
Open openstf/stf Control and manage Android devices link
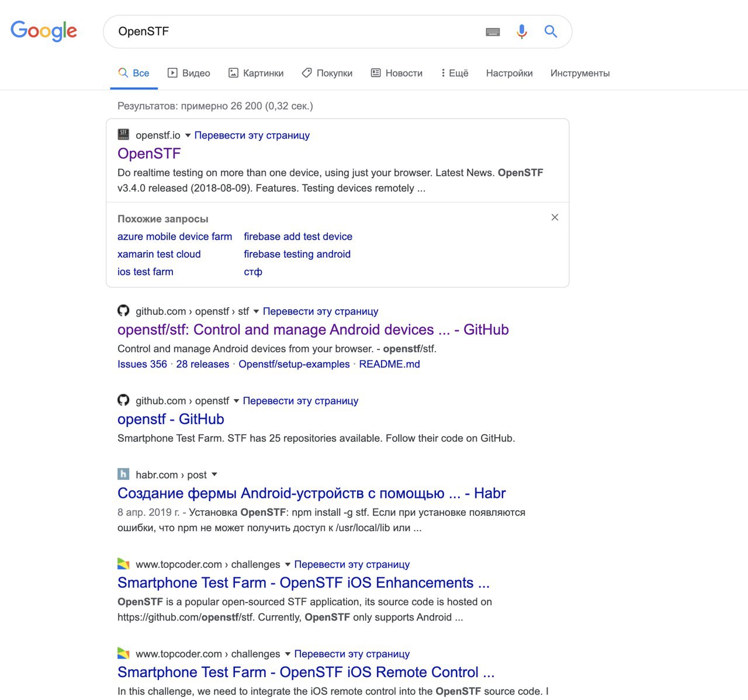(x=313, y=330)
